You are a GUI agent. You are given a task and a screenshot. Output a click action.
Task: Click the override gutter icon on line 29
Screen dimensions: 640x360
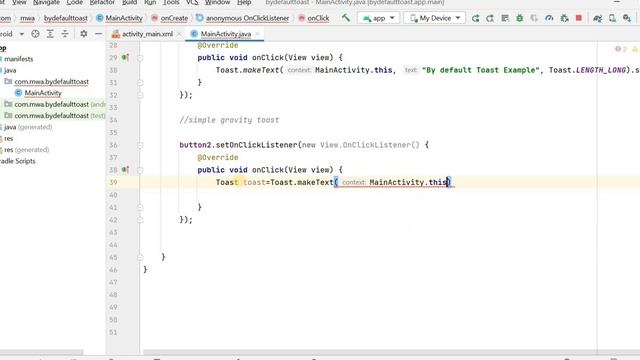pos(125,58)
